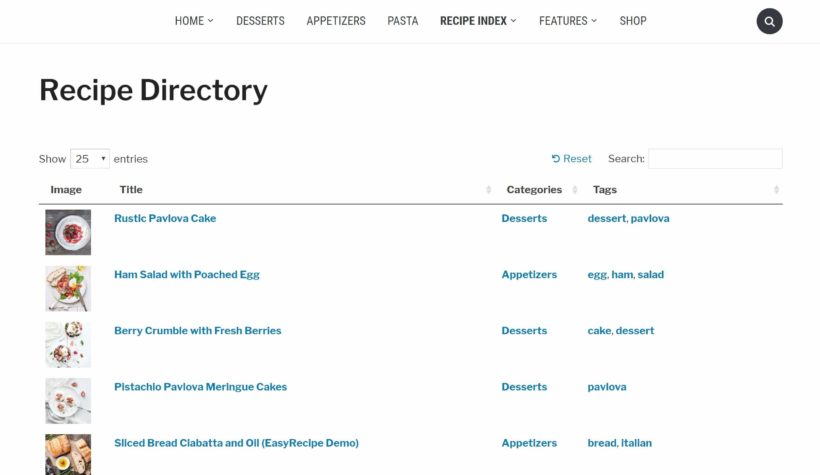Click the Reset link with refresh icon
This screenshot has width=820, height=475.
pos(572,159)
